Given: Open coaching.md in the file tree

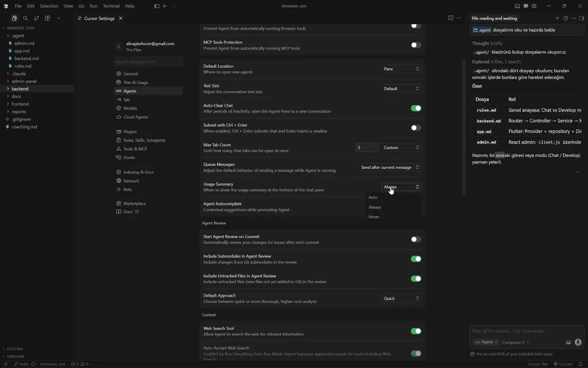Looking at the screenshot, I should click(x=24, y=127).
